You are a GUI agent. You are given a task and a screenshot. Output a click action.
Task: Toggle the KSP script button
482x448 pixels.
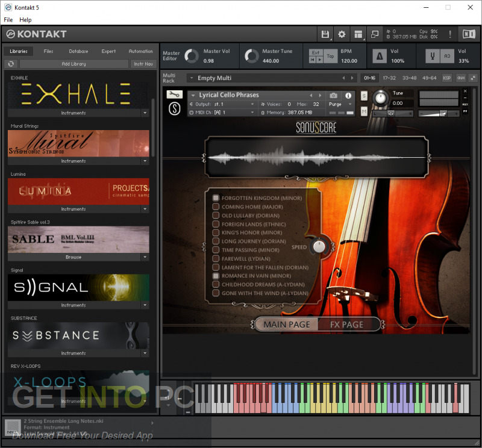pyautogui.click(x=446, y=78)
